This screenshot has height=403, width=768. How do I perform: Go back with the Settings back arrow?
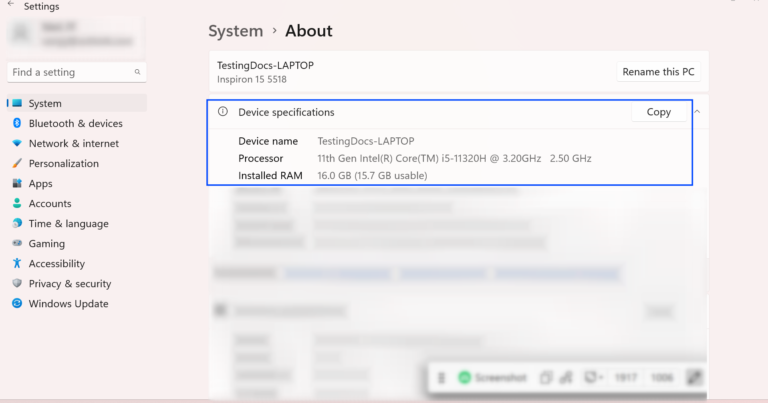click(x=11, y=4)
